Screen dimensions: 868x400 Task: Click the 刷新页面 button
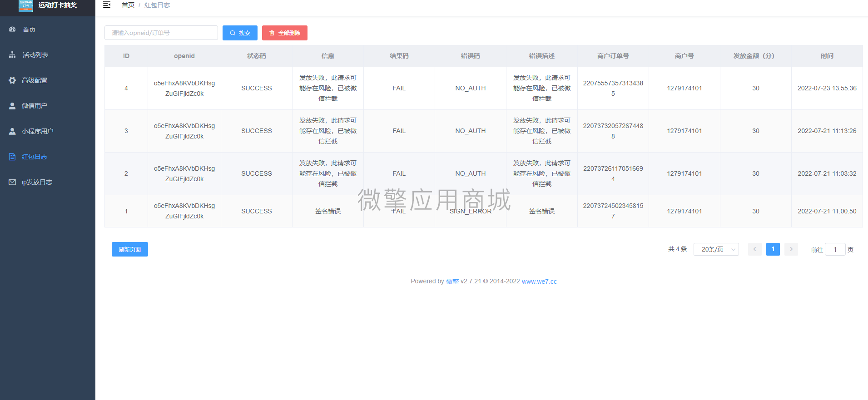click(x=130, y=249)
